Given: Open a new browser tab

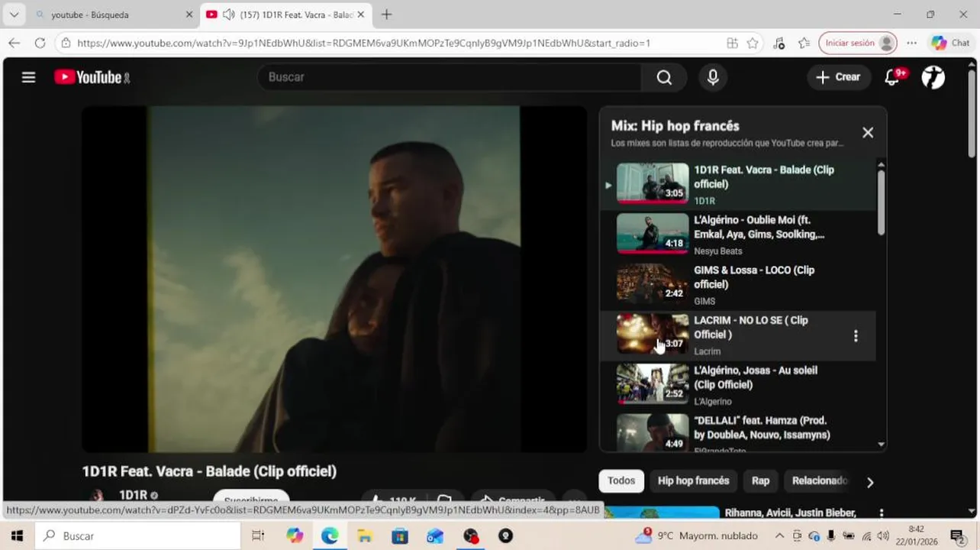Looking at the screenshot, I should pyautogui.click(x=387, y=15).
